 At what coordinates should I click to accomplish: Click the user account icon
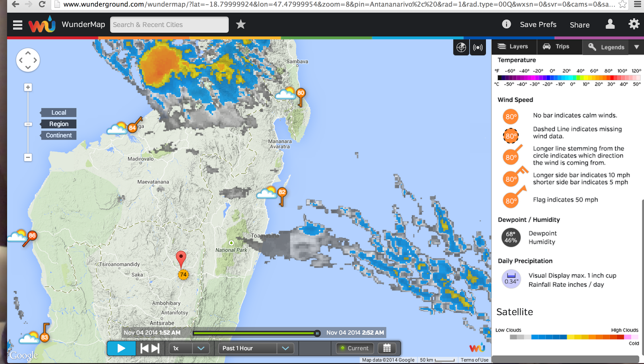[610, 25]
